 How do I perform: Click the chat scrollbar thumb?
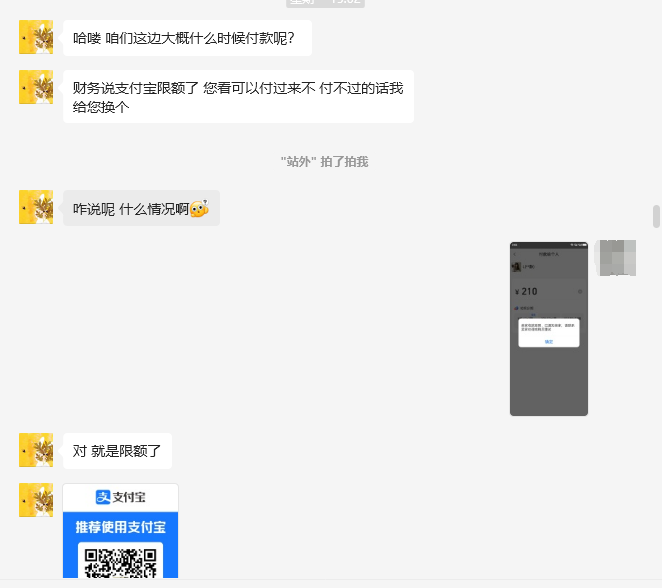656,216
